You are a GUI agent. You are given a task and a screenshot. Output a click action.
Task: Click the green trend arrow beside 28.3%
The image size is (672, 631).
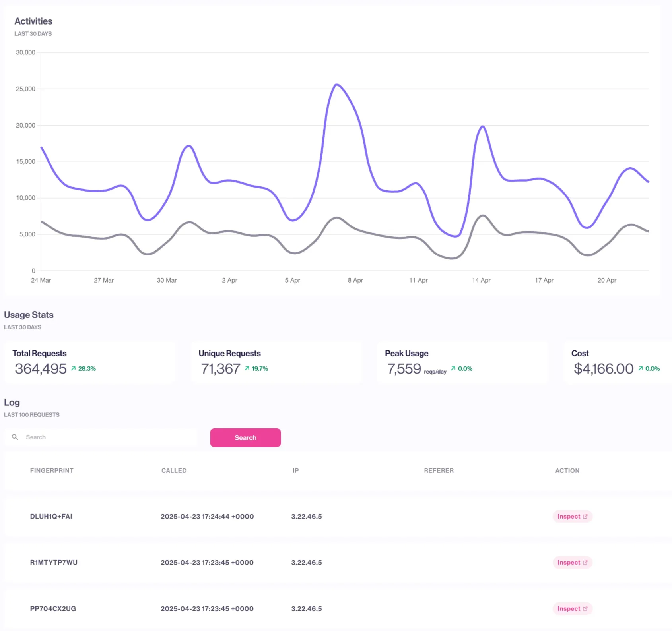[73, 369]
